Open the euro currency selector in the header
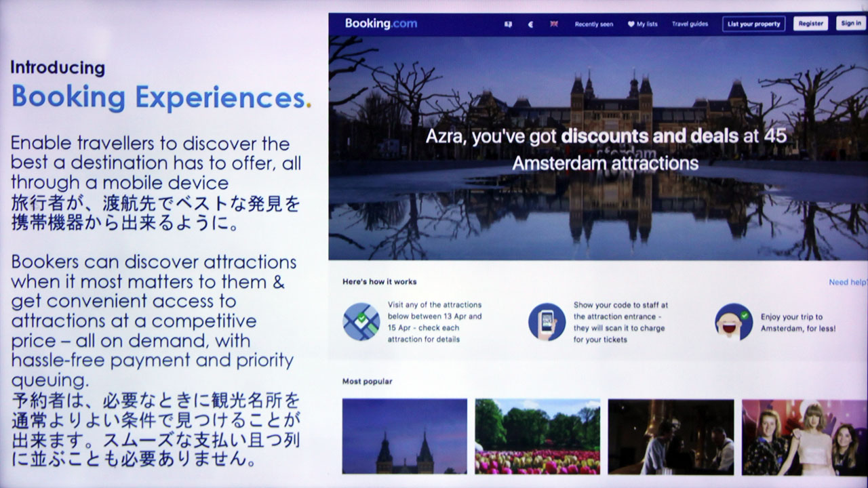The height and width of the screenshot is (488, 868). [x=531, y=24]
